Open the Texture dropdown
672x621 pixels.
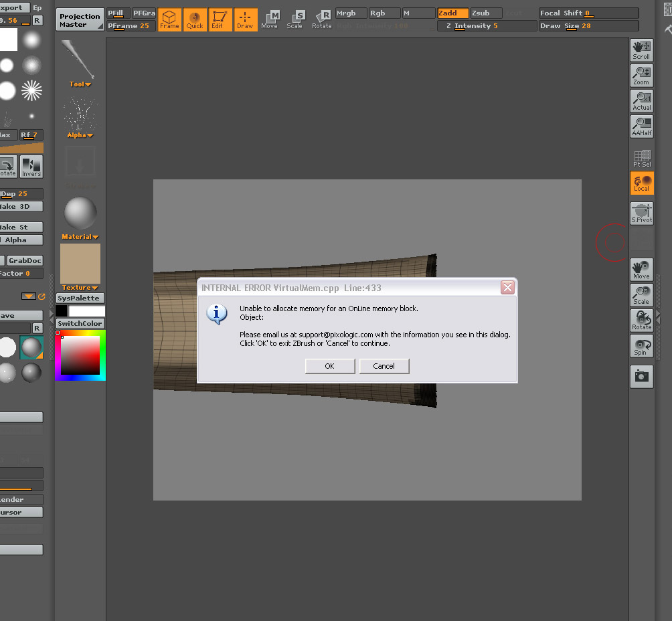click(80, 288)
